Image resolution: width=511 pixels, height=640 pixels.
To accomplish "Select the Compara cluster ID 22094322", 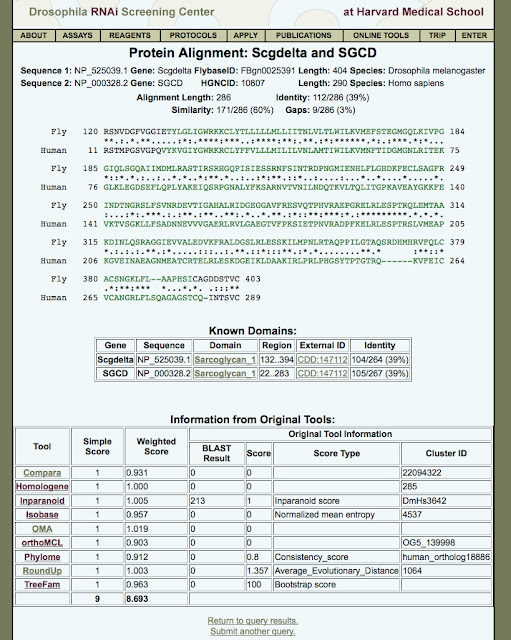I will click(446, 473).
